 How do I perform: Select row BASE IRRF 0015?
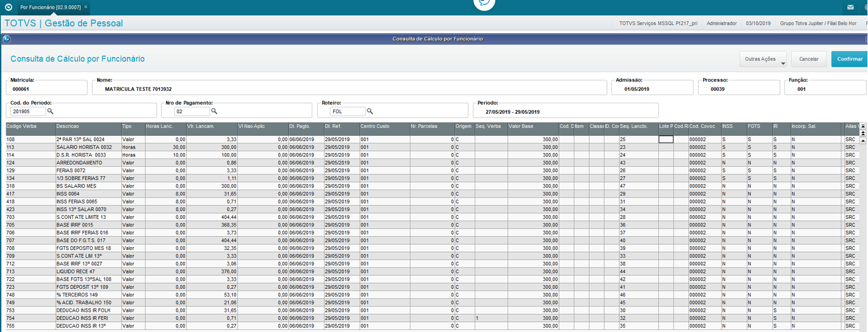[x=432, y=225]
